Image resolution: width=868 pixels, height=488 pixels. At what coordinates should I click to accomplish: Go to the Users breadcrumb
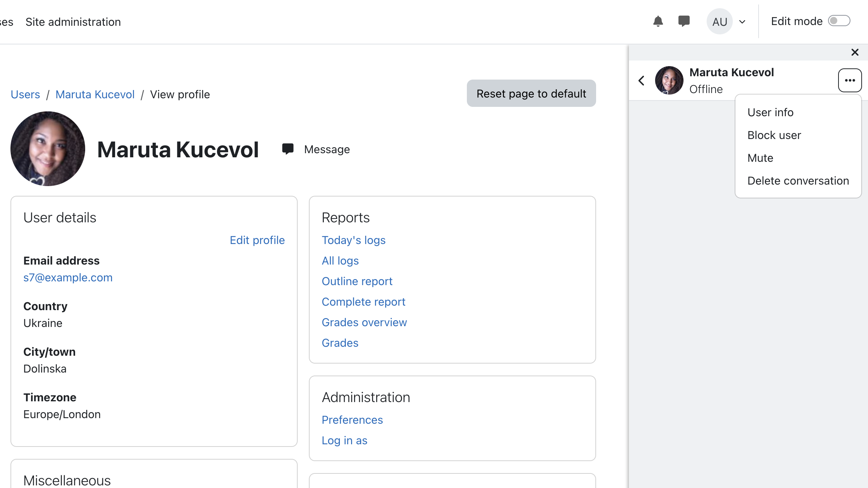point(25,95)
